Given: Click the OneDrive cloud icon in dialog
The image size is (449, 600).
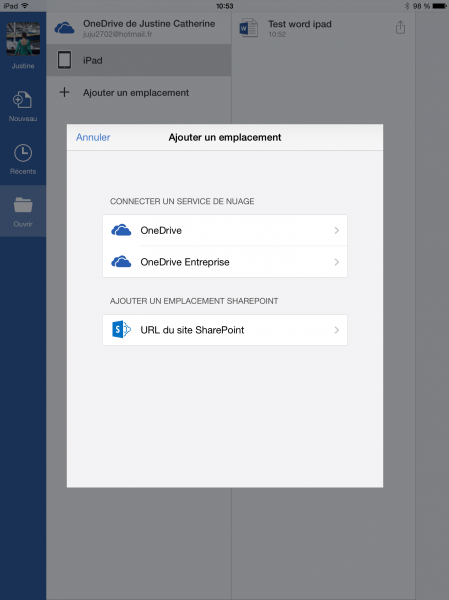Looking at the screenshot, I should (121, 230).
